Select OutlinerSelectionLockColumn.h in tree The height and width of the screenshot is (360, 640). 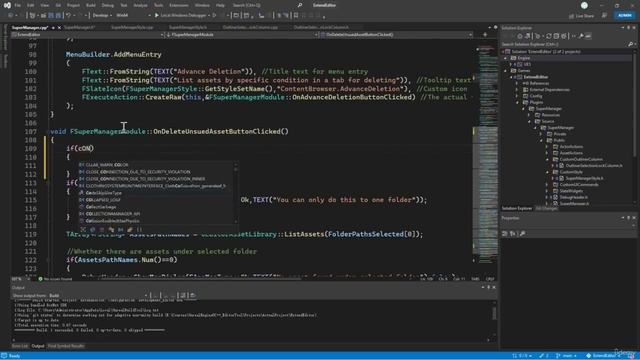(x=594, y=165)
